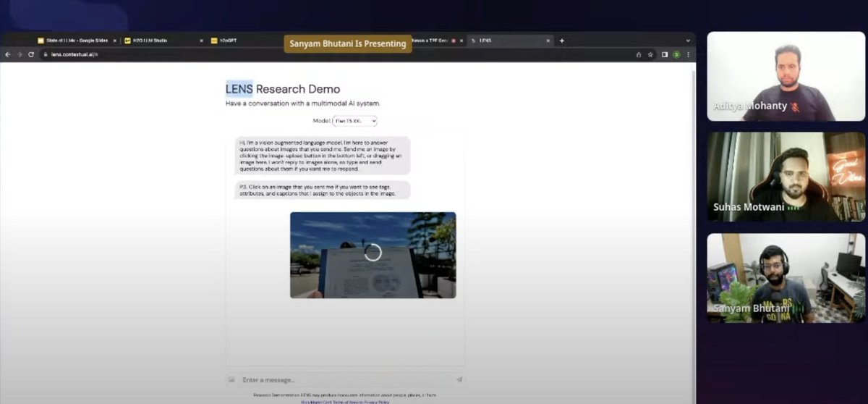
Task: Click the 'Hi, I'm a vision augmented language model' message
Action: [x=323, y=156]
